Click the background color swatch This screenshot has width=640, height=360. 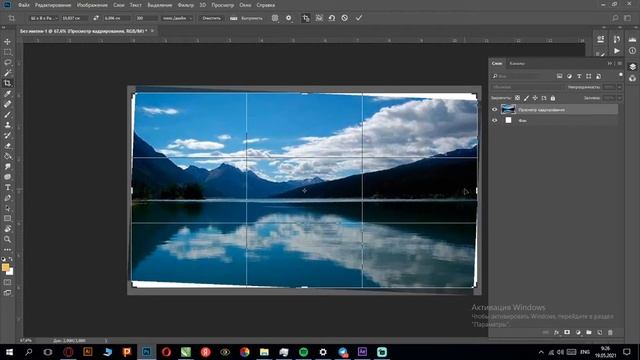click(x=10, y=272)
